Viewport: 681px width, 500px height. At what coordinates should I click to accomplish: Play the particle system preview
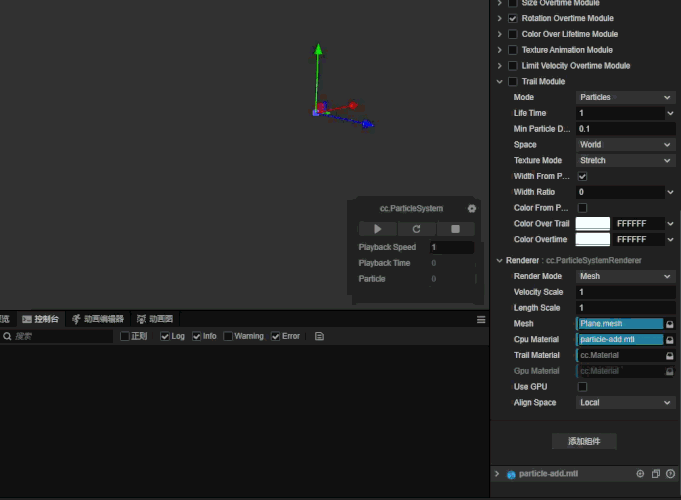377,229
